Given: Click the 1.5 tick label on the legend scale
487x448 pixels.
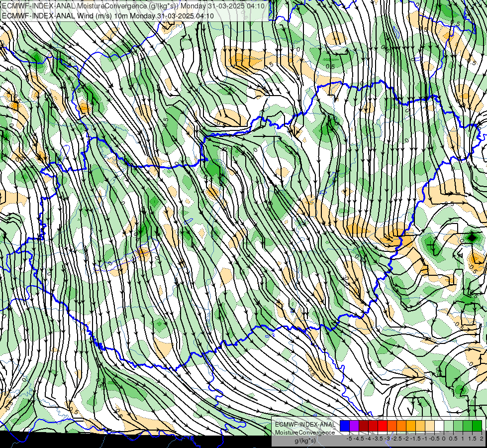Looking at the screenshot, I should click(x=472, y=439).
